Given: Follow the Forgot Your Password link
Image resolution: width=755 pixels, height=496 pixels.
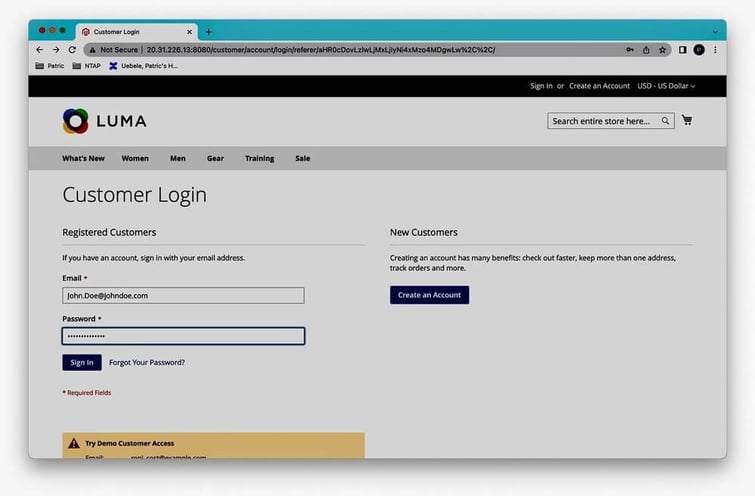Looking at the screenshot, I should 147,362.
